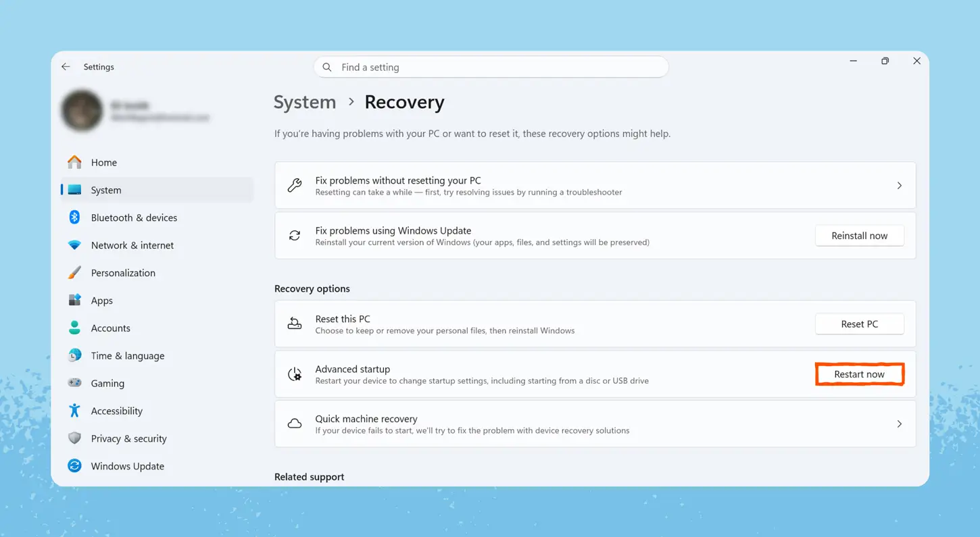The width and height of the screenshot is (980, 537).
Task: Click the Advanced startup icon
Action: tap(295, 374)
